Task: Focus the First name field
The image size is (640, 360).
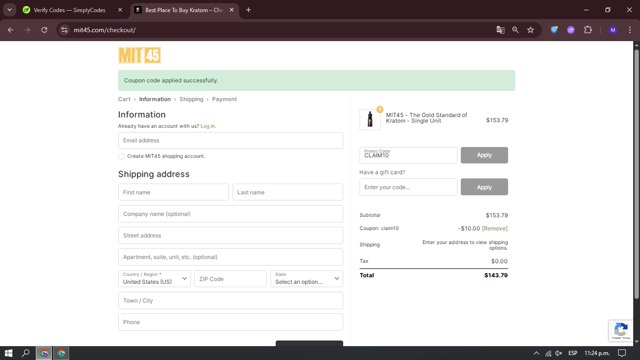Action: [x=173, y=192]
